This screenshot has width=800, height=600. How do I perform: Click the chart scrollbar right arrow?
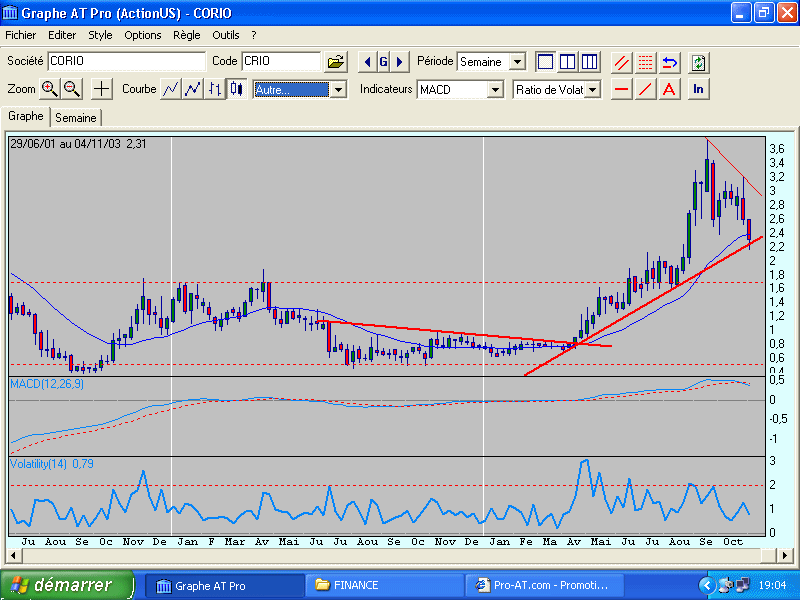tap(784, 555)
